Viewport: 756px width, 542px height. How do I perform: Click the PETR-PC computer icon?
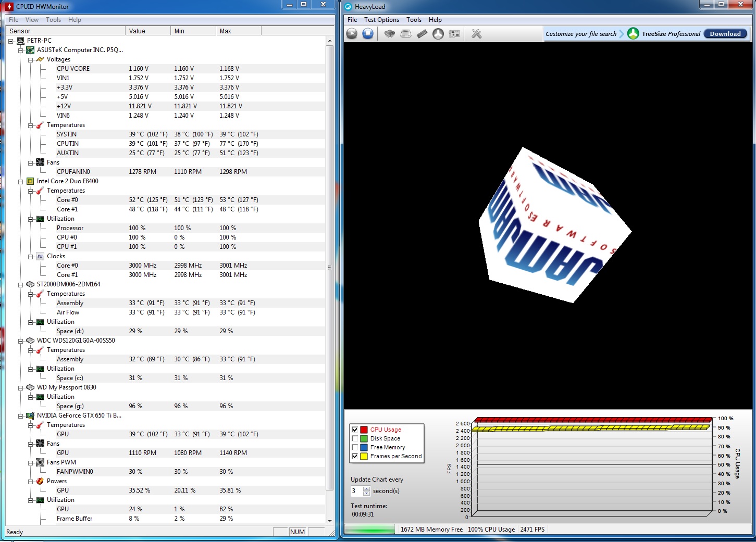[21, 41]
